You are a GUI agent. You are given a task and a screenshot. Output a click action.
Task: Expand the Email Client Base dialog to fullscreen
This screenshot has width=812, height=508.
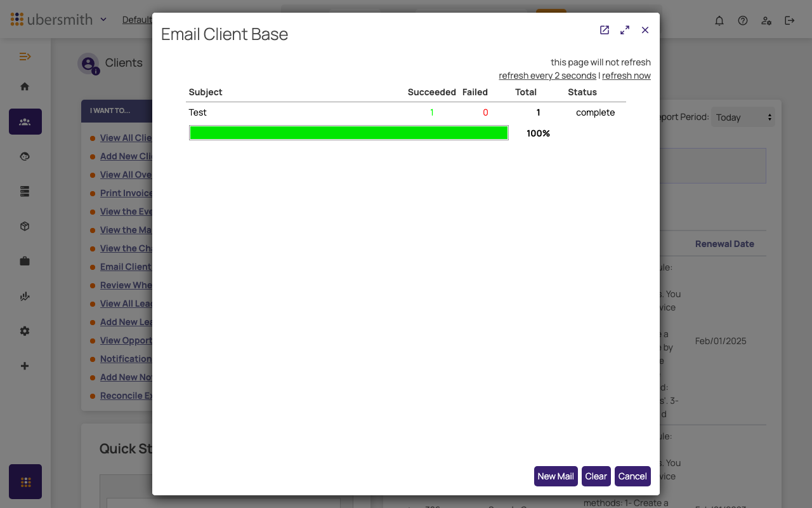tap(625, 30)
